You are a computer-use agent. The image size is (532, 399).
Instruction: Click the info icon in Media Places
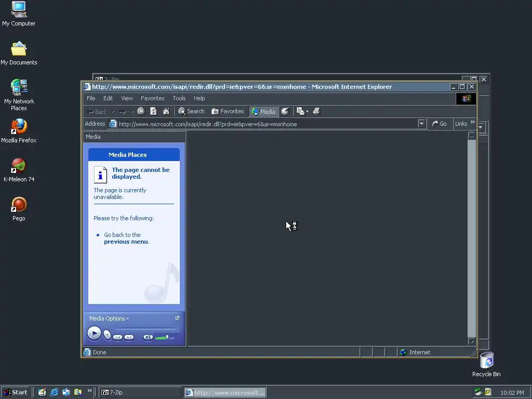pyautogui.click(x=100, y=175)
